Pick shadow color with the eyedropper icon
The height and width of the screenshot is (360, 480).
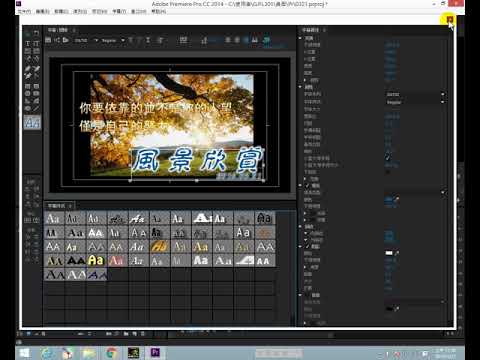(396, 253)
